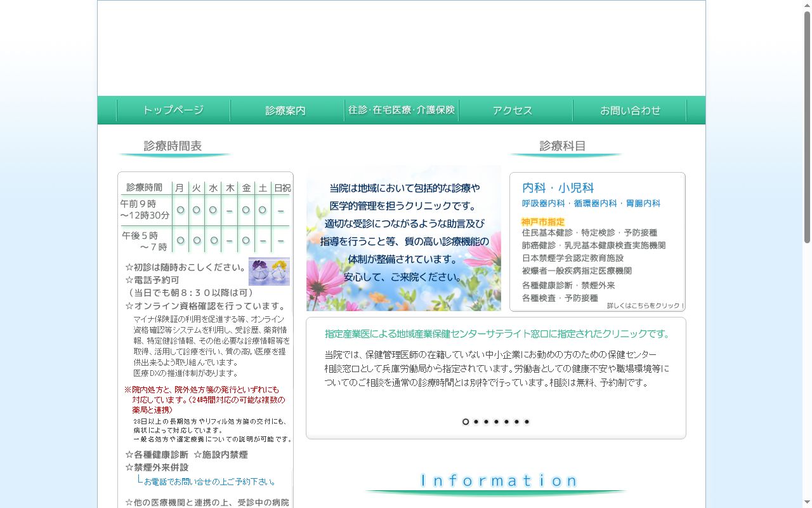Show the fourth slide via its indicator dot
This screenshot has height=508, width=812.
(496, 422)
